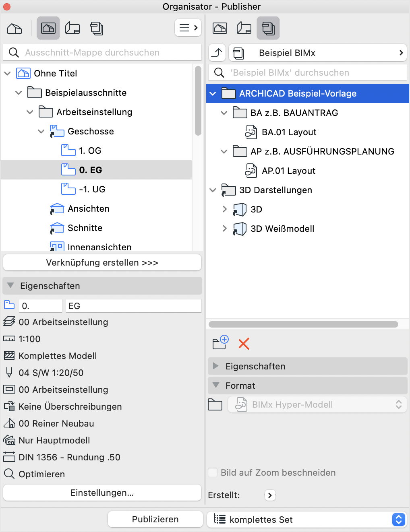Collapse the Geschosse folder
This screenshot has width=410, height=532.
[41, 131]
